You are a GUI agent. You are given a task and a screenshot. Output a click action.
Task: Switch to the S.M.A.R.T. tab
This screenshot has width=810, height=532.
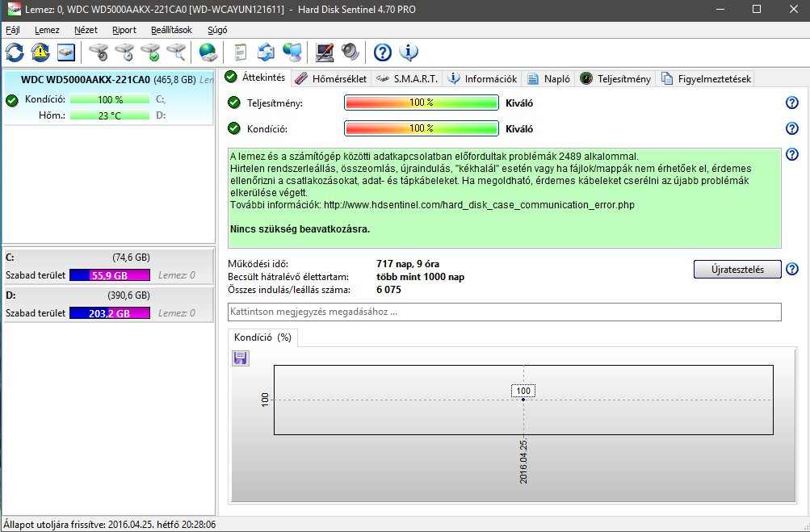(406, 78)
